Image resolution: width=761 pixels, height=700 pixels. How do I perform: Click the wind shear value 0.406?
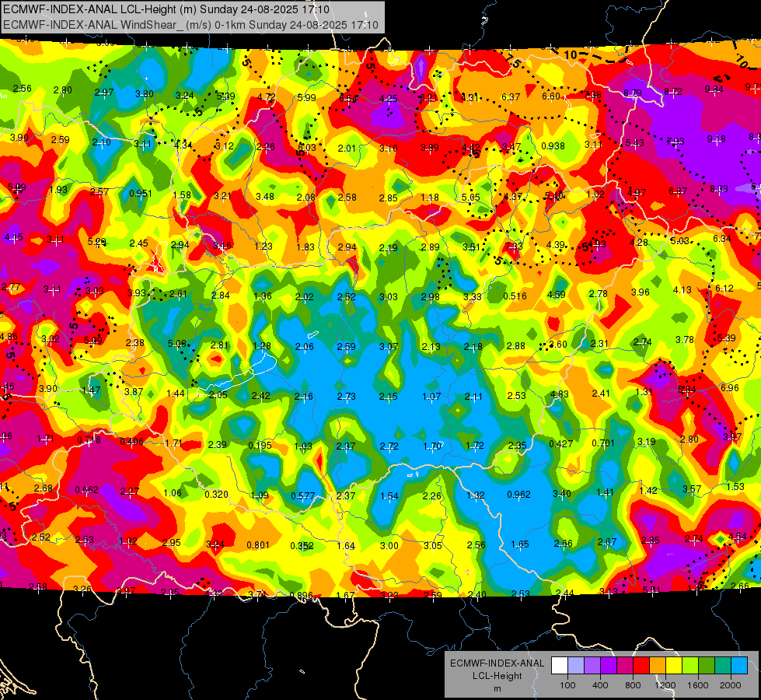[131, 442]
